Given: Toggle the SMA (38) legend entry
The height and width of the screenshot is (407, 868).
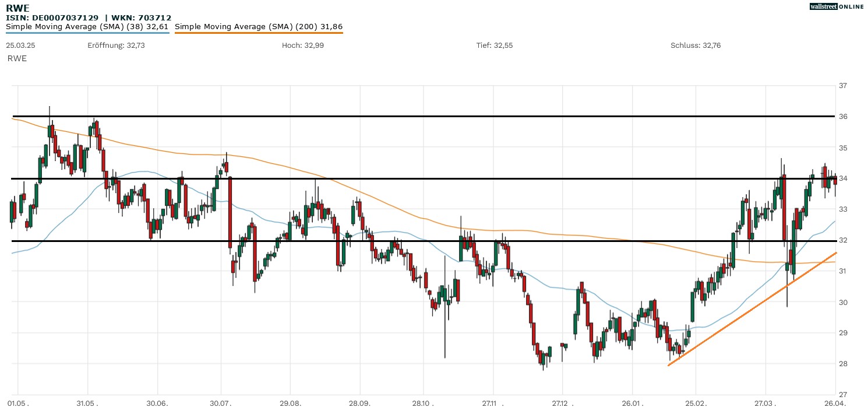Looking at the screenshot, I should [87, 26].
